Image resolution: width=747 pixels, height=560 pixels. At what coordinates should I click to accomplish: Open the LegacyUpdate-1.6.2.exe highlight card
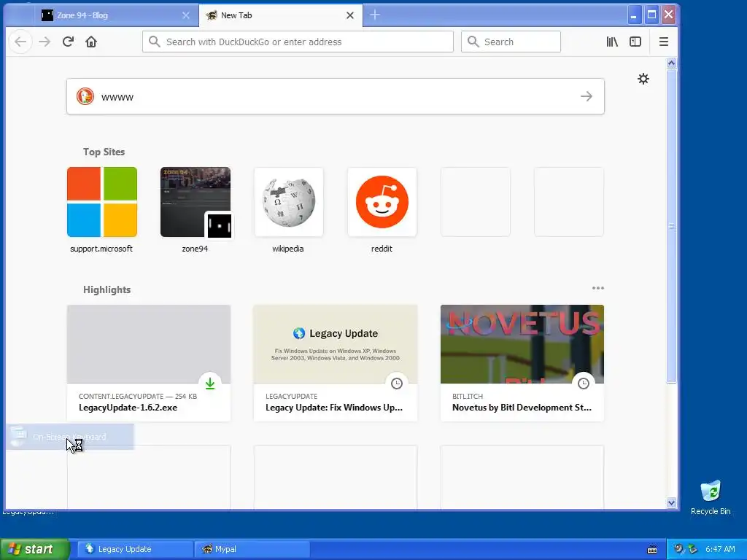149,363
